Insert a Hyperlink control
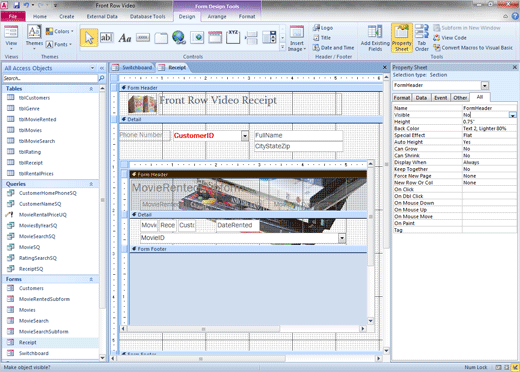 coord(179,37)
